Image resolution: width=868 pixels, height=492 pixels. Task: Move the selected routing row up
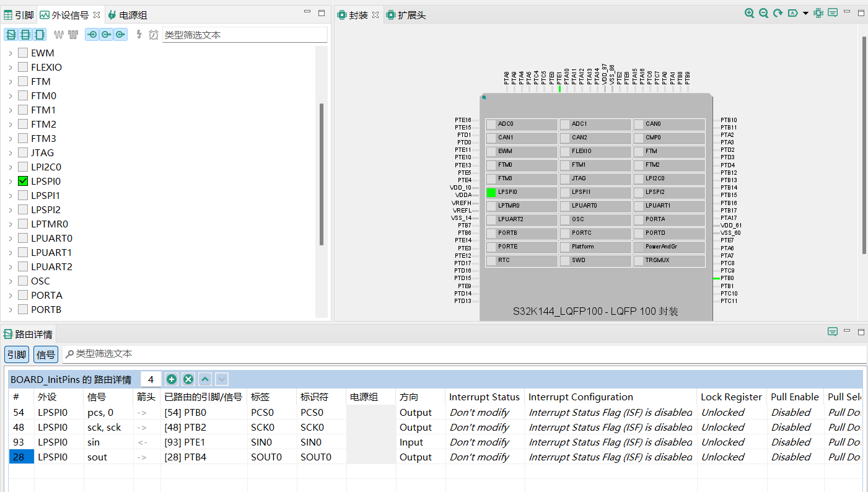[x=205, y=379]
